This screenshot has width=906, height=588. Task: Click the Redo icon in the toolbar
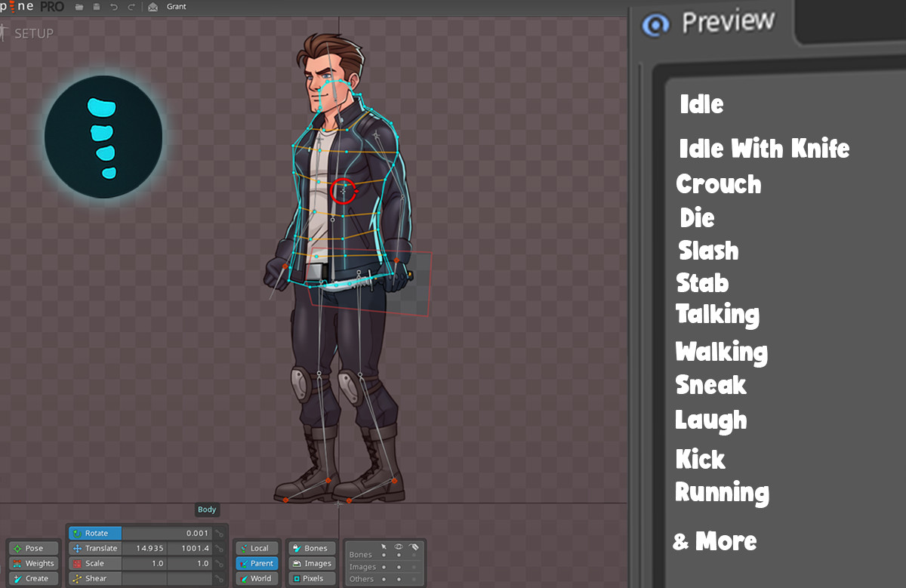pos(131,6)
